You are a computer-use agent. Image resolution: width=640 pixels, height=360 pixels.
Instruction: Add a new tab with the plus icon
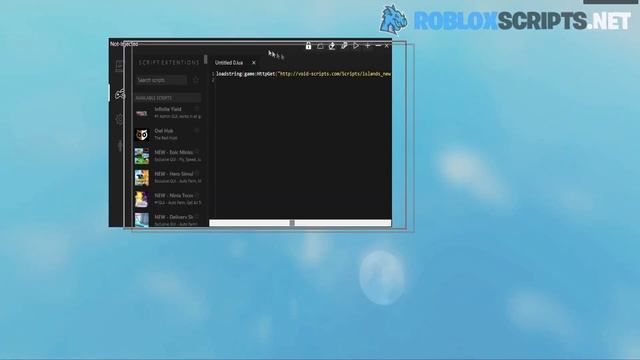tap(367, 46)
